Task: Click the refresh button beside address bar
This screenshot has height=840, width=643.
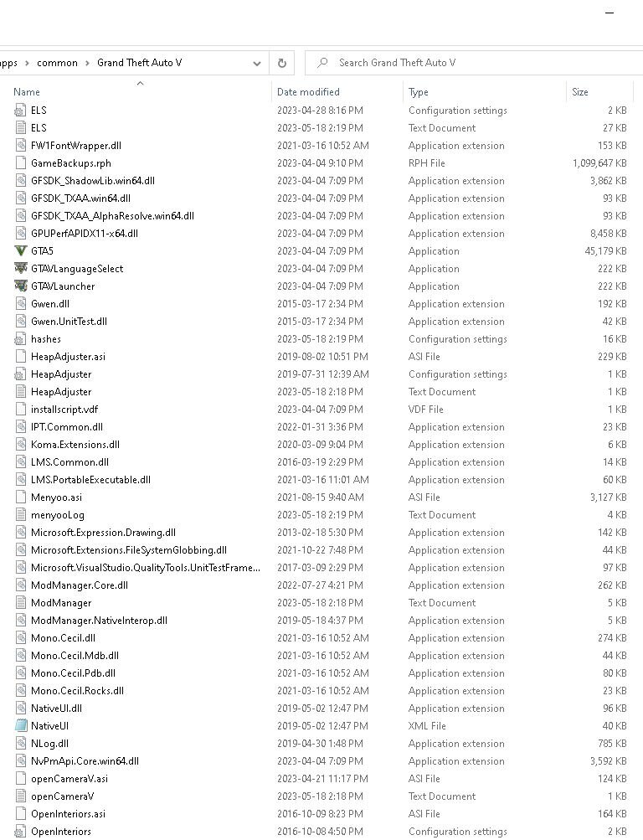Action: tap(282, 63)
